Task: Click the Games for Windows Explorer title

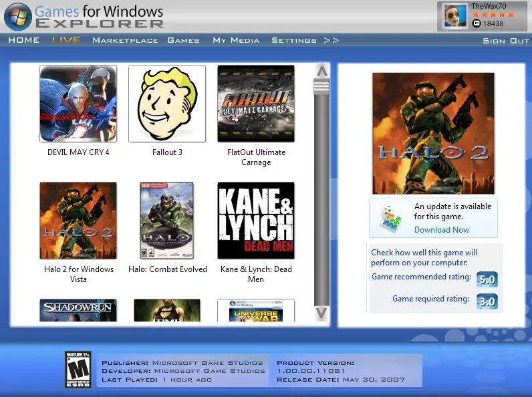Action: tap(99, 17)
